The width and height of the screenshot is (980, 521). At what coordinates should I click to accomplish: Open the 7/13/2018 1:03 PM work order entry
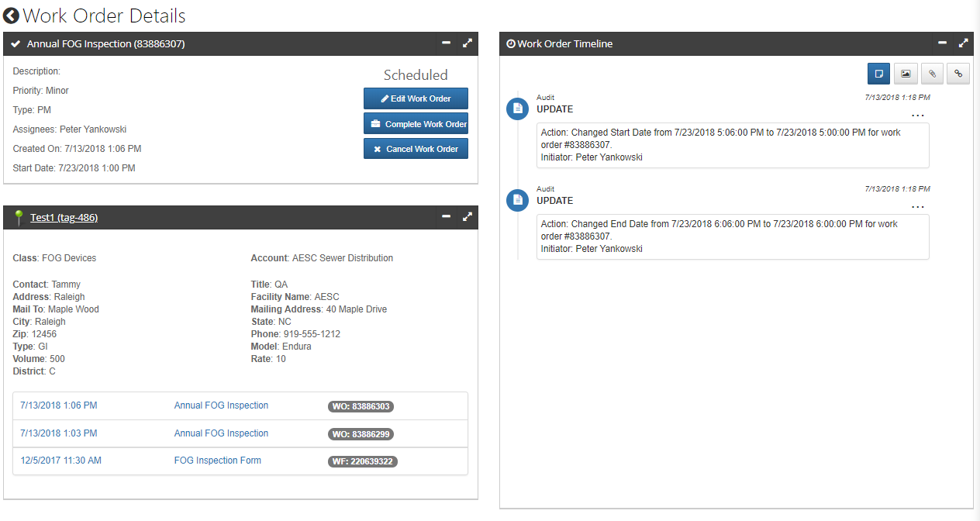(x=59, y=433)
